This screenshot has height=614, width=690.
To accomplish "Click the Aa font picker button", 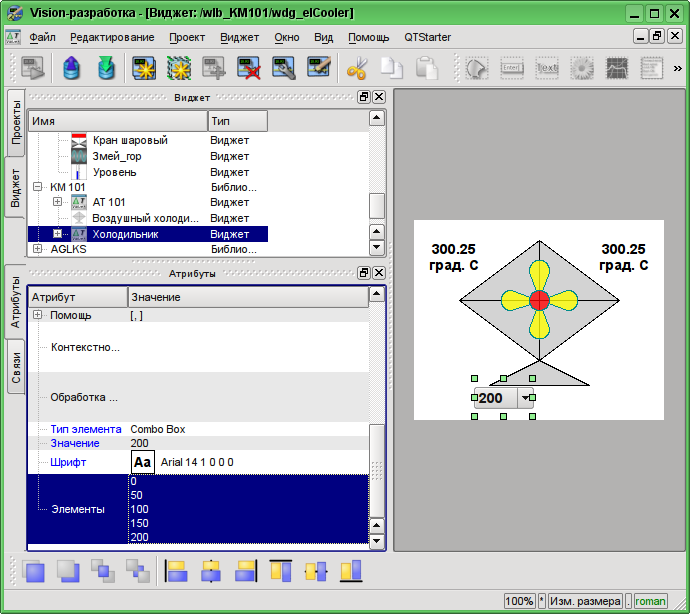I will tap(143, 463).
